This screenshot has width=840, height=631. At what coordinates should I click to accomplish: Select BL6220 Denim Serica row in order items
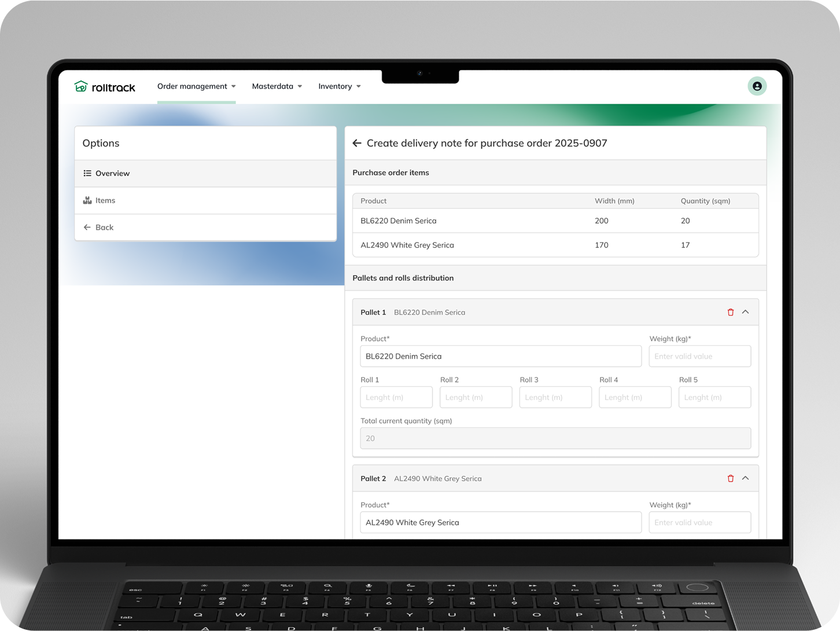coord(555,221)
